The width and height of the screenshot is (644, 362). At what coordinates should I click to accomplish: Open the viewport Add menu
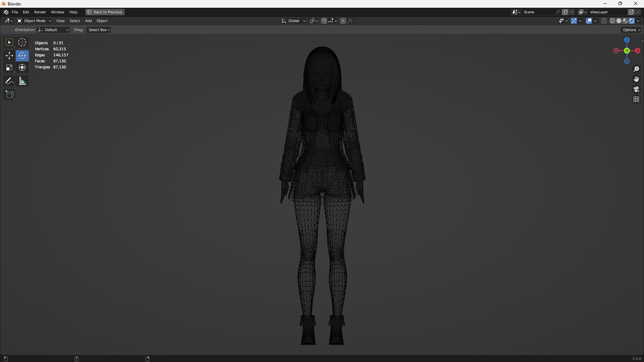88,21
